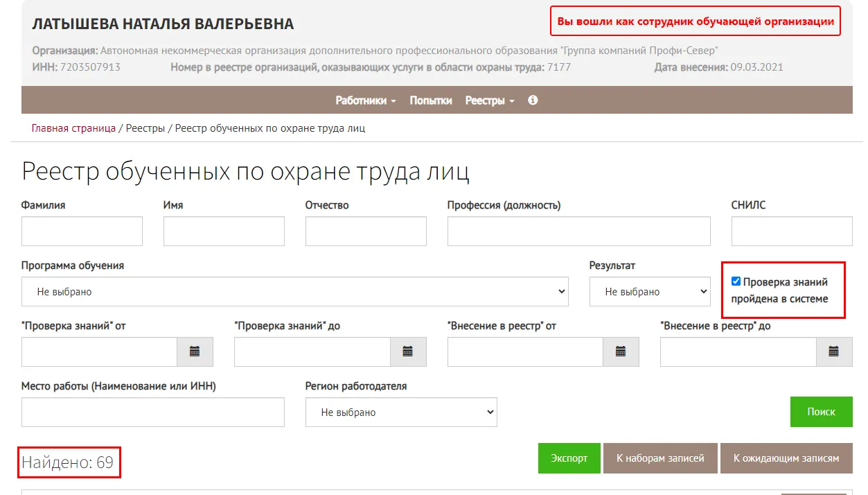Go to Попытки in navigation bar

tap(430, 101)
